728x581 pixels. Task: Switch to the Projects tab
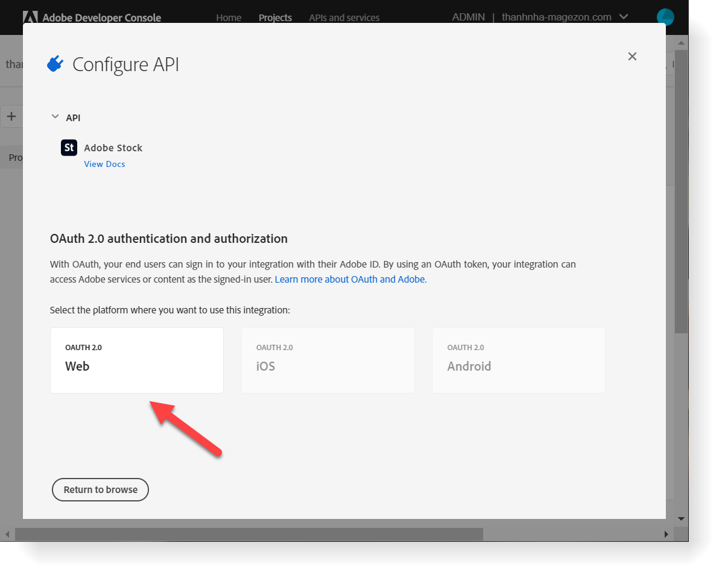point(275,17)
